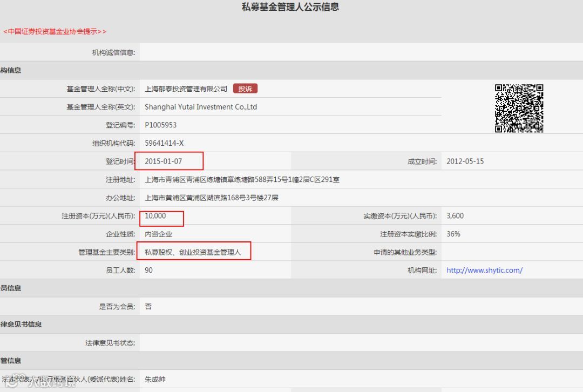Click the 基金管理人全称(英文) label

pyautogui.click(x=101, y=107)
